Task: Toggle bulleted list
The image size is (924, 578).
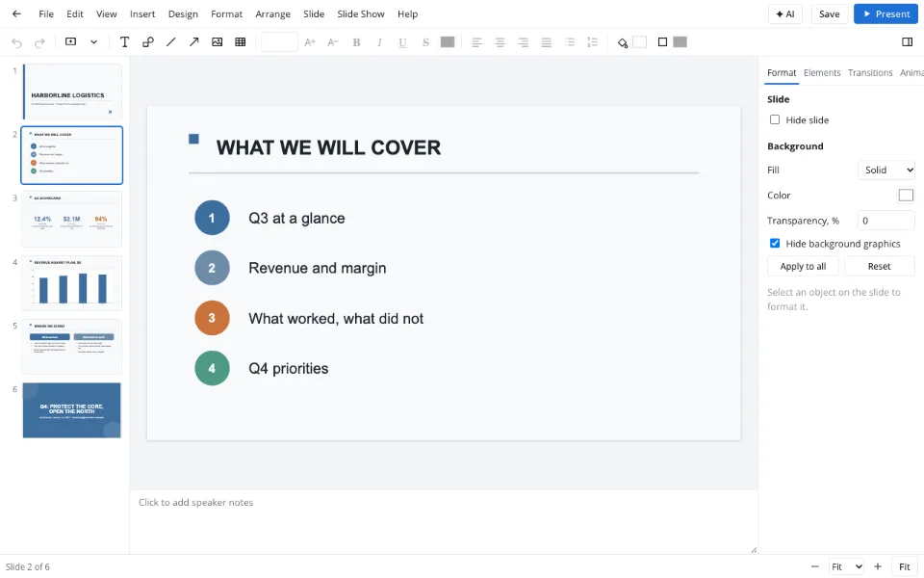Action: point(569,41)
